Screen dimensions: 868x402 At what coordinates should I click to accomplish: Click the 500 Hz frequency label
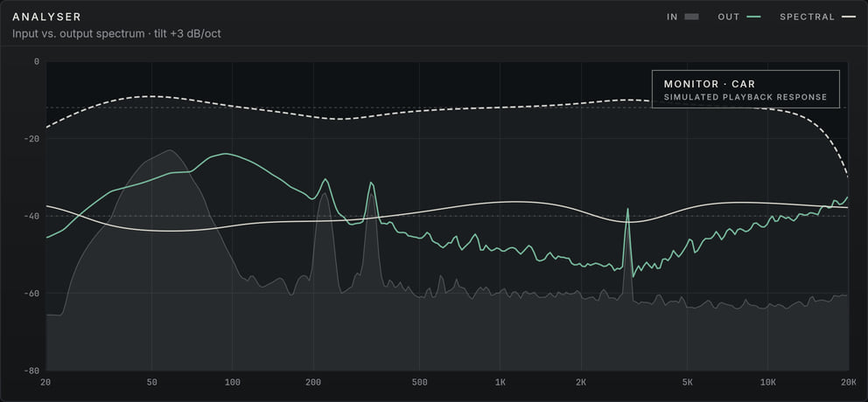click(x=420, y=382)
